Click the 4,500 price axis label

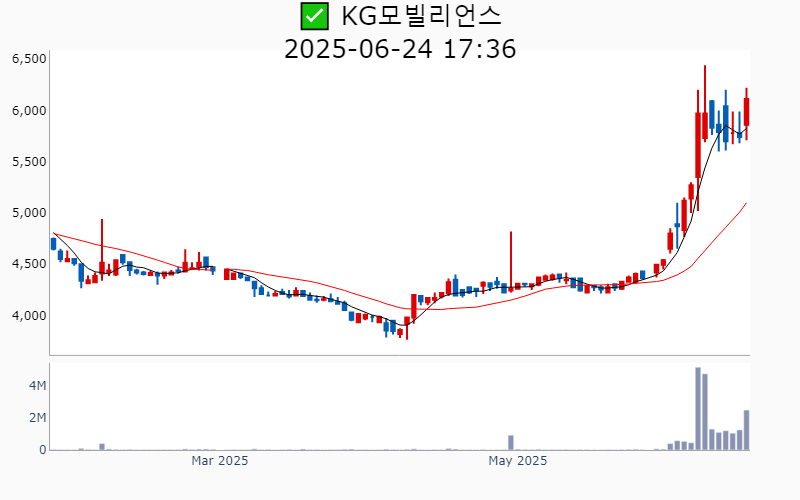click(x=29, y=264)
